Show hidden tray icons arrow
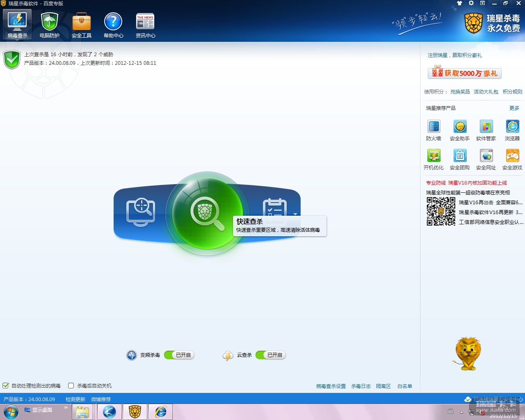Image resolution: width=525 pixels, height=420 pixels. click(461, 412)
